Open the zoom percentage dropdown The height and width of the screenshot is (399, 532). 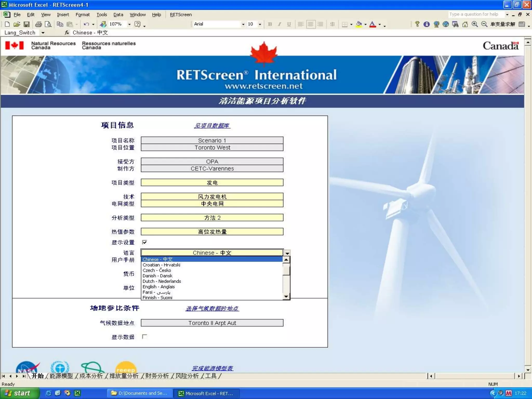point(129,24)
